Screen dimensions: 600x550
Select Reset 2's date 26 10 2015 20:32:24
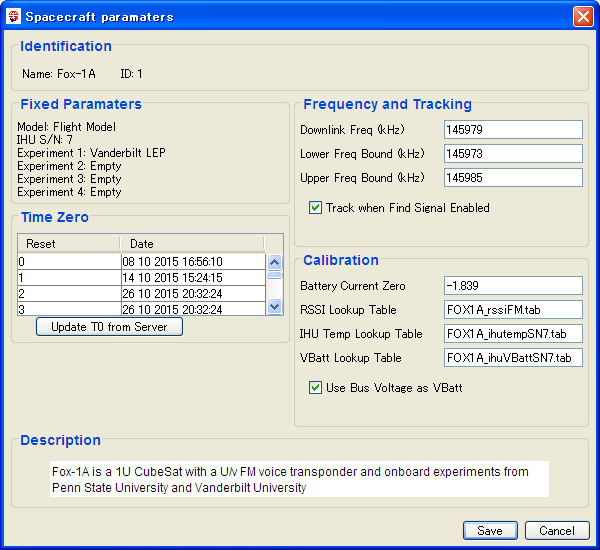pyautogui.click(x=193, y=294)
